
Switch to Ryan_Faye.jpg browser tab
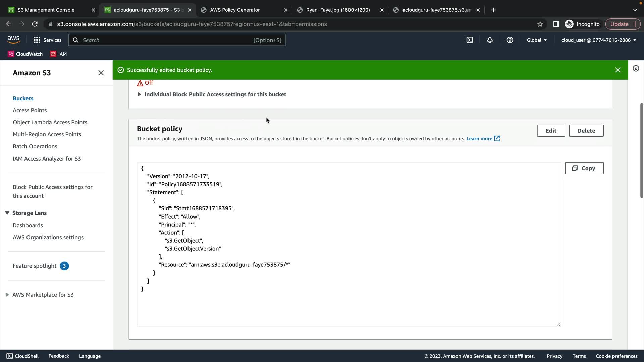[338, 10]
